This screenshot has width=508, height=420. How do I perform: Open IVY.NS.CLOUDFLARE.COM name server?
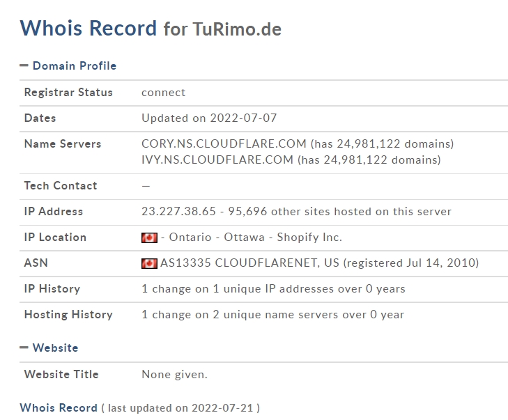(217, 160)
